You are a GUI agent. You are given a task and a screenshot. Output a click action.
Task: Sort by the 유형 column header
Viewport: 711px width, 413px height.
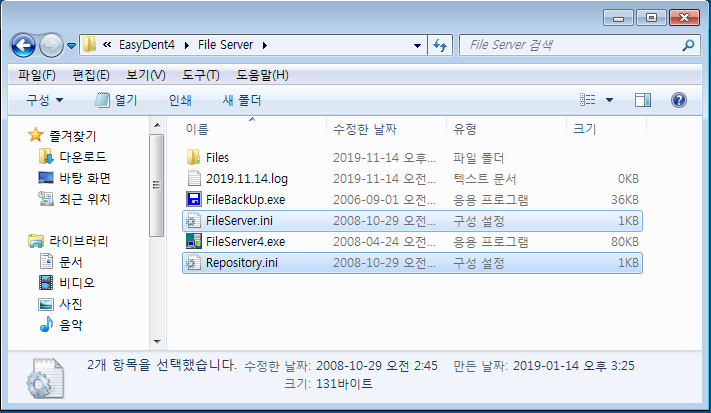click(465, 129)
